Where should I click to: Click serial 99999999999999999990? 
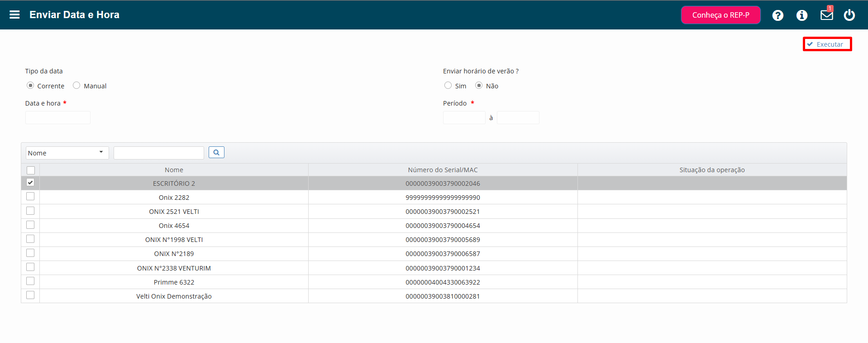[x=443, y=198]
